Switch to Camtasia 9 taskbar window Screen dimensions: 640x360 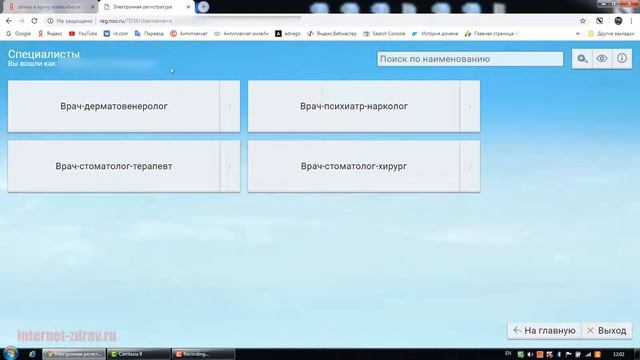coord(138,354)
